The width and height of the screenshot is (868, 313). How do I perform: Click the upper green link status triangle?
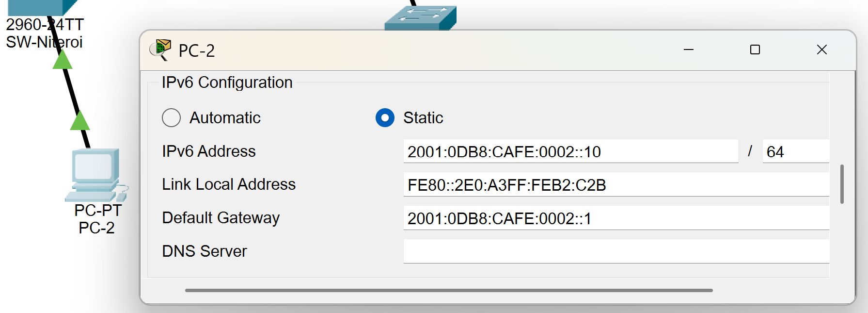[x=63, y=59]
